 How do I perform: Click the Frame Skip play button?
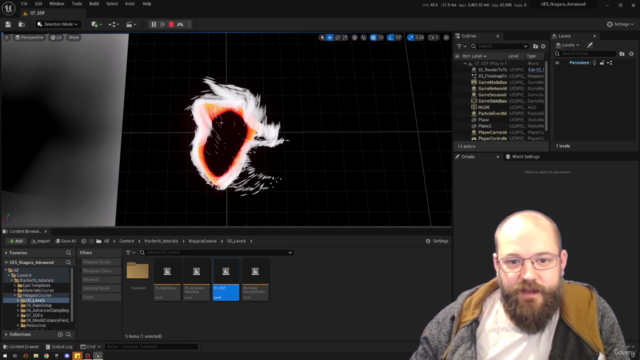(162, 24)
